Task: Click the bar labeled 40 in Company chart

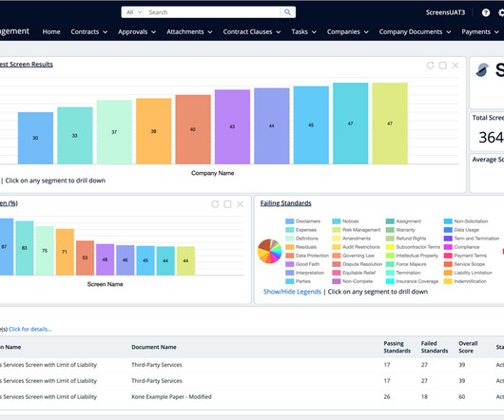Action: click(193, 129)
